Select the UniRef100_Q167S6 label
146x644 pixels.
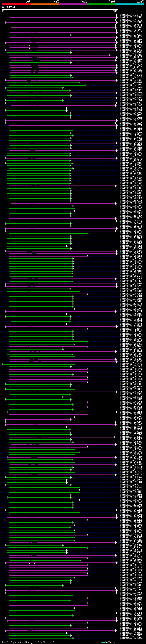point(131,108)
